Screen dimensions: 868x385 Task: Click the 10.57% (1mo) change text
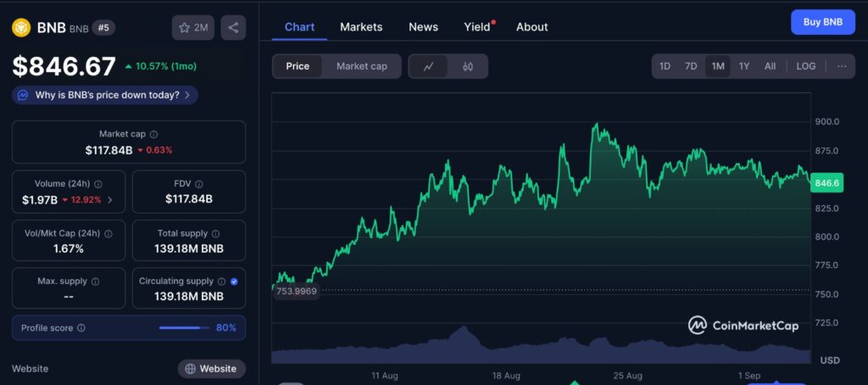pyautogui.click(x=165, y=66)
